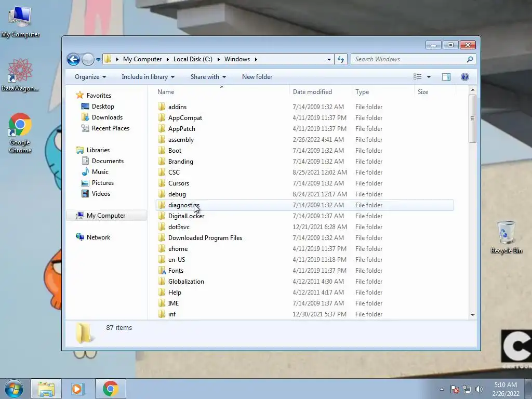Viewport: 532px width, 399px height.
Task: Go back with the Back arrow button
Action: click(73, 59)
